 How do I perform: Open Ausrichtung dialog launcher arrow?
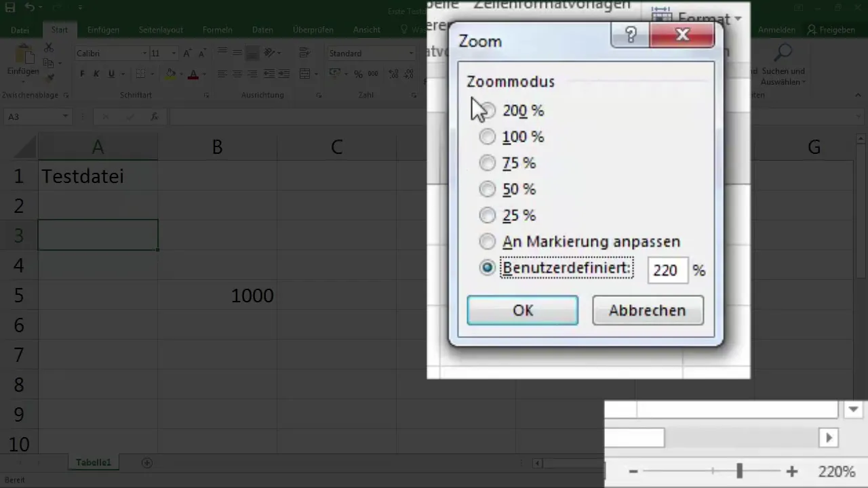(x=319, y=96)
